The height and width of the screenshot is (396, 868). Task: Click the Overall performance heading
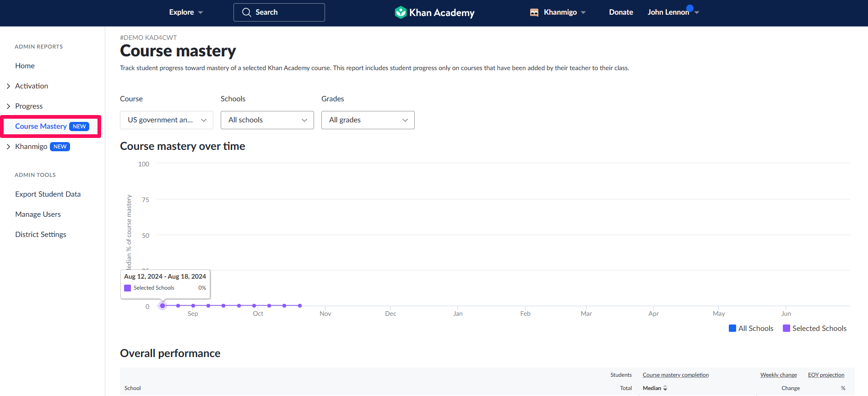[170, 353]
